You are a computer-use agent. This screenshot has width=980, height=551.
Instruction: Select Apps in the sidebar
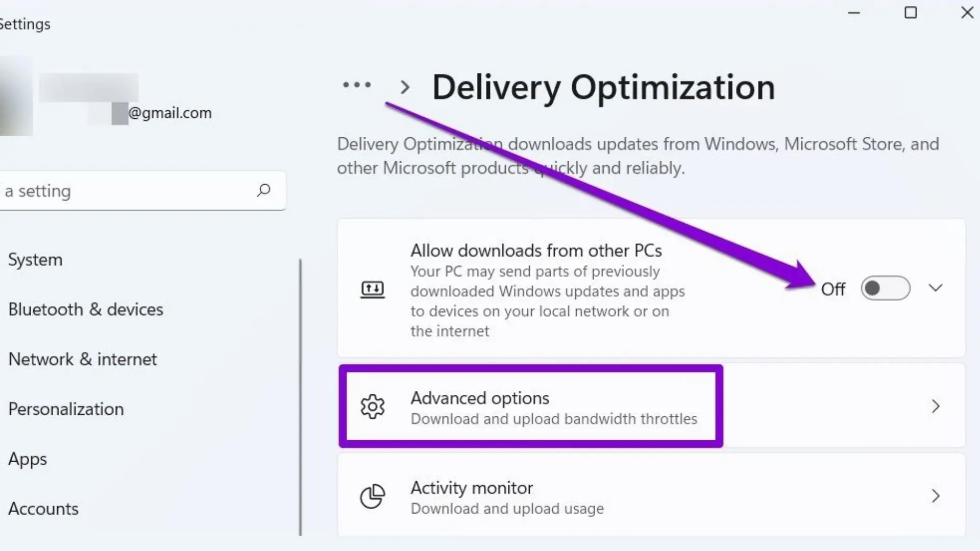[x=28, y=459]
